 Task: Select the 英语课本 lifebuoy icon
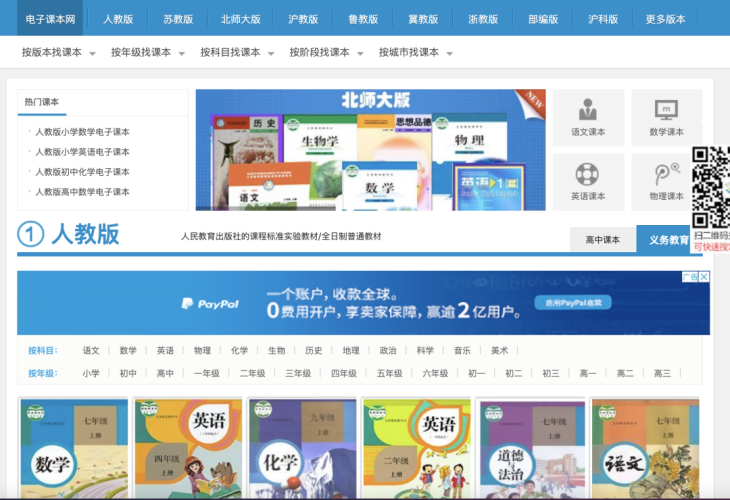[x=588, y=173]
